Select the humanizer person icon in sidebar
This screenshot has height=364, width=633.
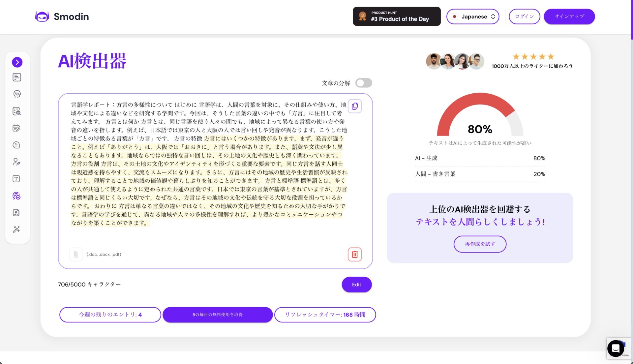click(x=17, y=162)
